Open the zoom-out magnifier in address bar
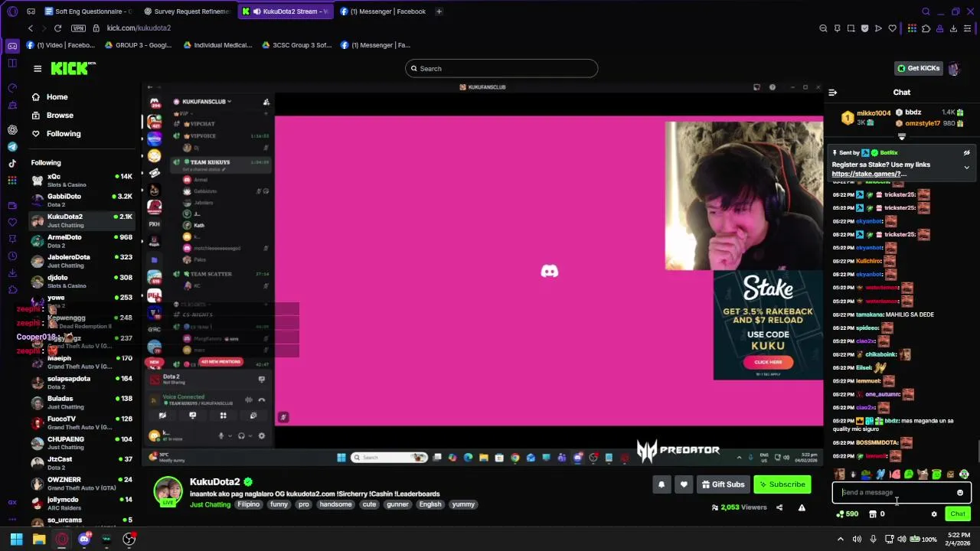The height and width of the screenshot is (551, 980). [823, 28]
